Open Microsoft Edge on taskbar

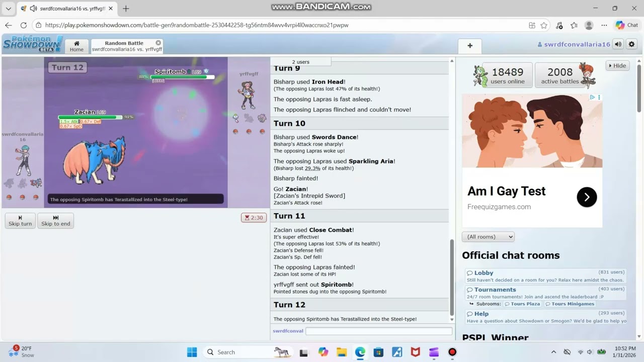point(360,352)
